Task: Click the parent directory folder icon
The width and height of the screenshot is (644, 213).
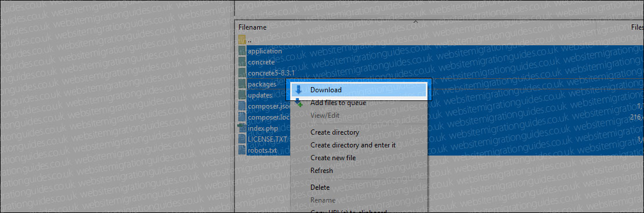Action: tap(242, 40)
